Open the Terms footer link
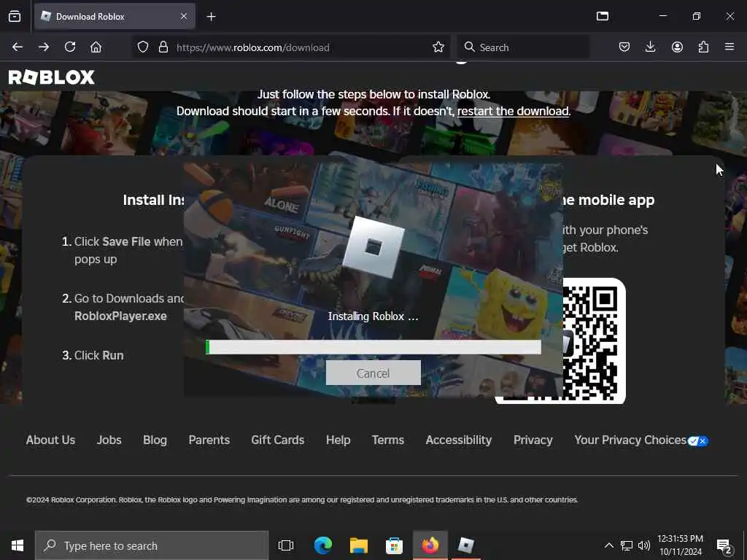Viewport: 747px width, 560px height. click(388, 440)
